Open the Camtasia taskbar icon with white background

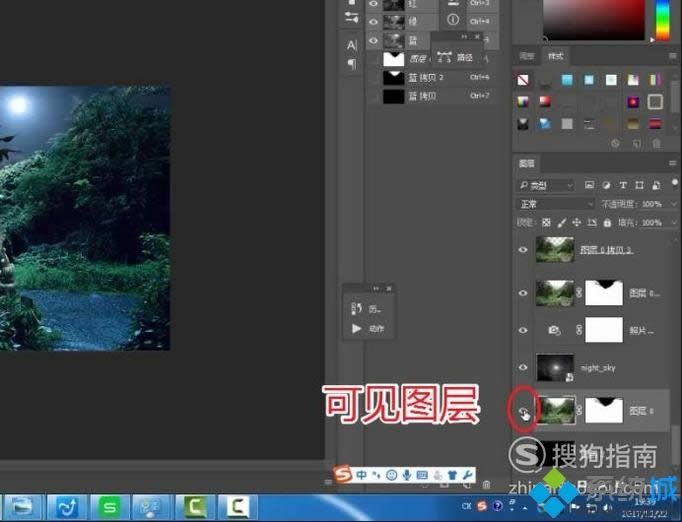(237, 507)
